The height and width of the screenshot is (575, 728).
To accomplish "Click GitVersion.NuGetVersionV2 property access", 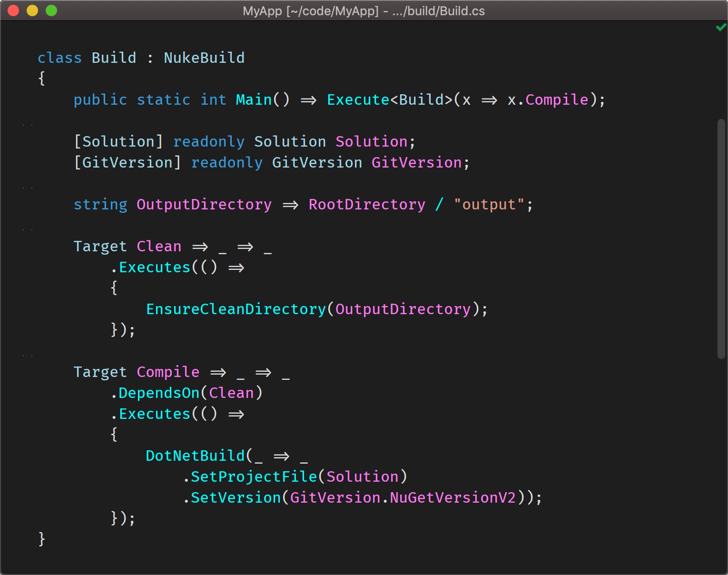I will pos(404,497).
